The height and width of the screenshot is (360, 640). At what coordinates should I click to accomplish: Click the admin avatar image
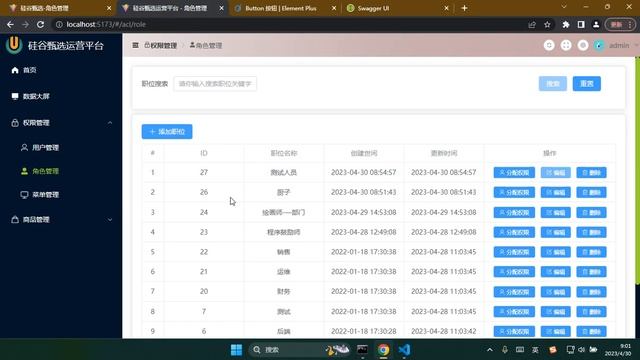(x=599, y=45)
